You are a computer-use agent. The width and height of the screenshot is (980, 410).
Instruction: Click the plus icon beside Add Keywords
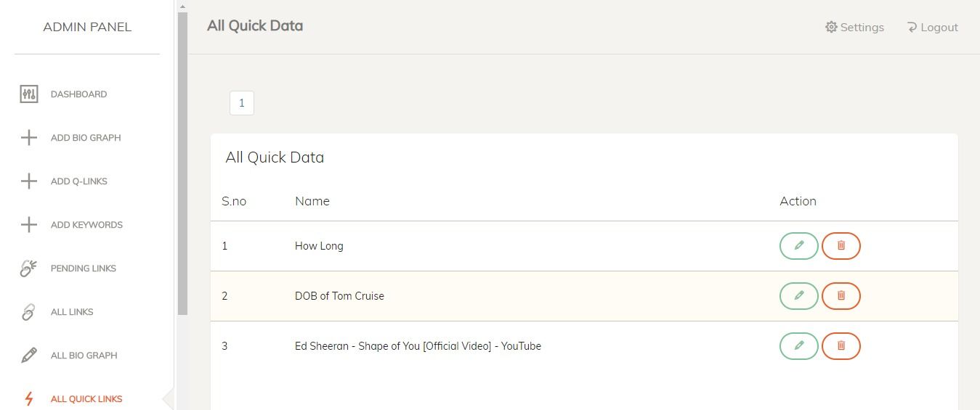click(x=29, y=225)
